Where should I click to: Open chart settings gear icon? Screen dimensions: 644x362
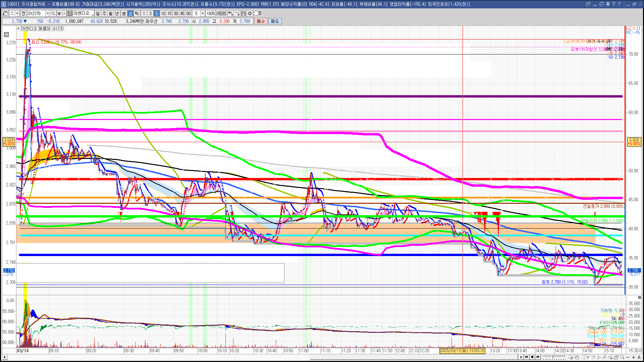[250, 13]
